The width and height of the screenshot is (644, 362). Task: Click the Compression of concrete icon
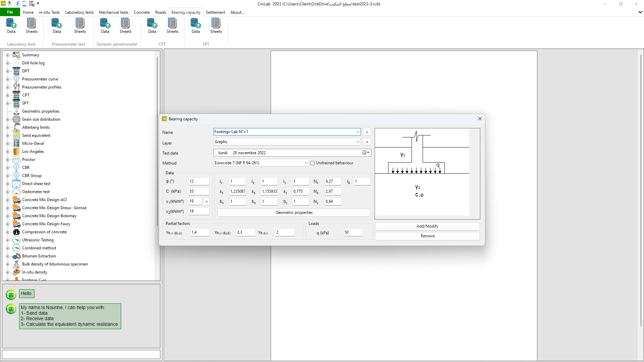pos(16,232)
